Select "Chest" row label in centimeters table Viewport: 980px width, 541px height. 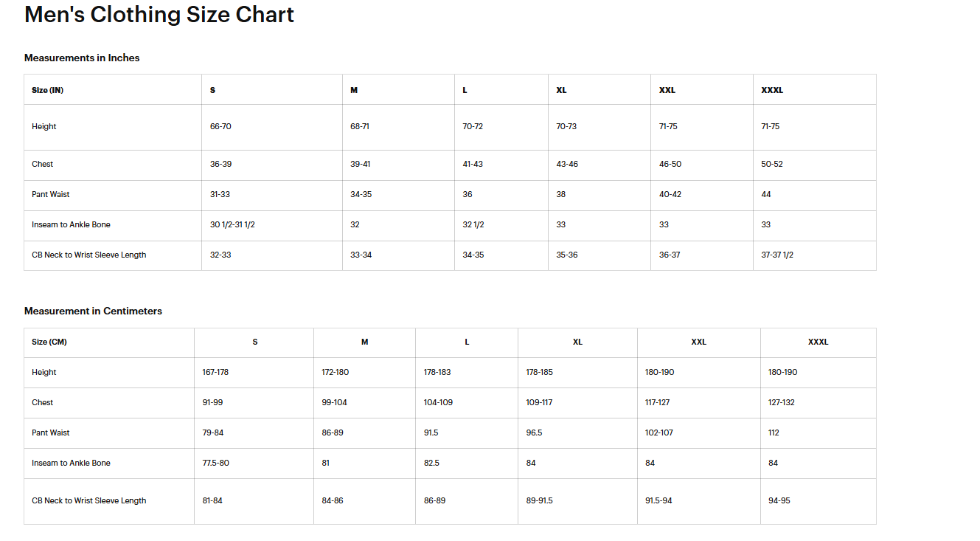click(43, 402)
